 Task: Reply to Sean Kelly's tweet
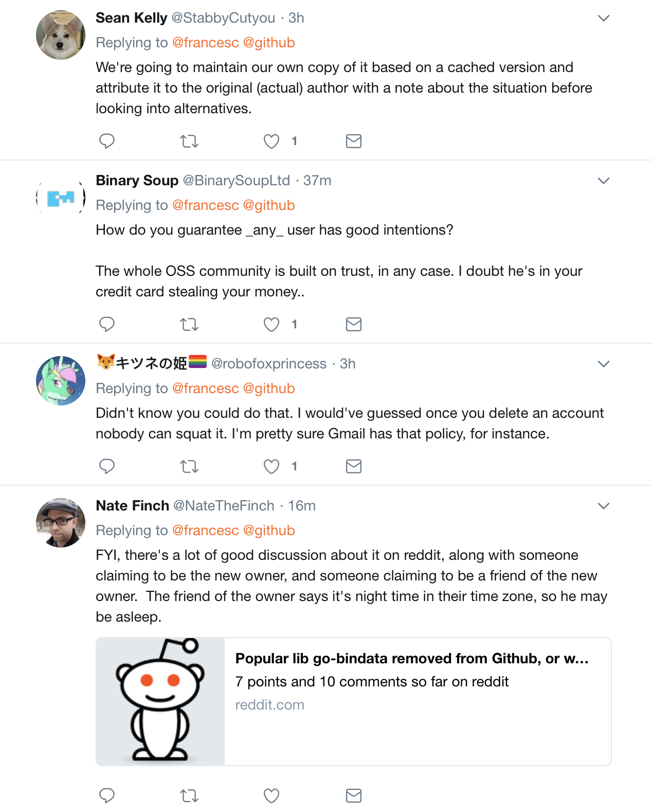click(x=106, y=141)
